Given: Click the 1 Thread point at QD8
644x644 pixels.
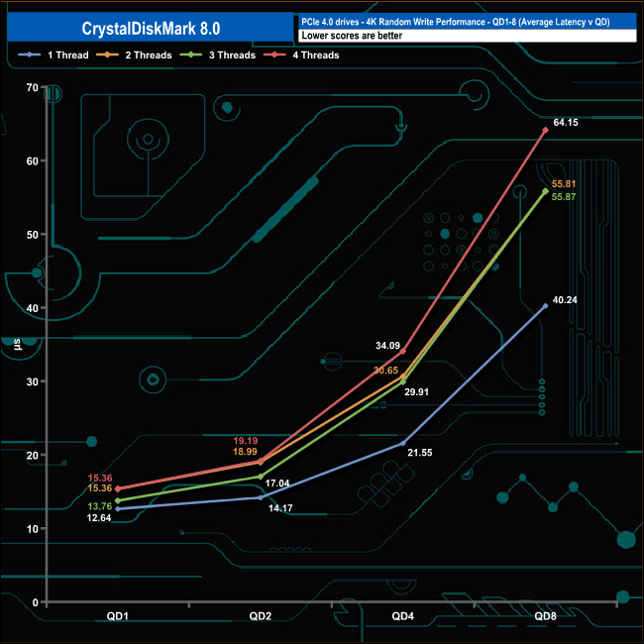Looking at the screenshot, I should point(546,306).
